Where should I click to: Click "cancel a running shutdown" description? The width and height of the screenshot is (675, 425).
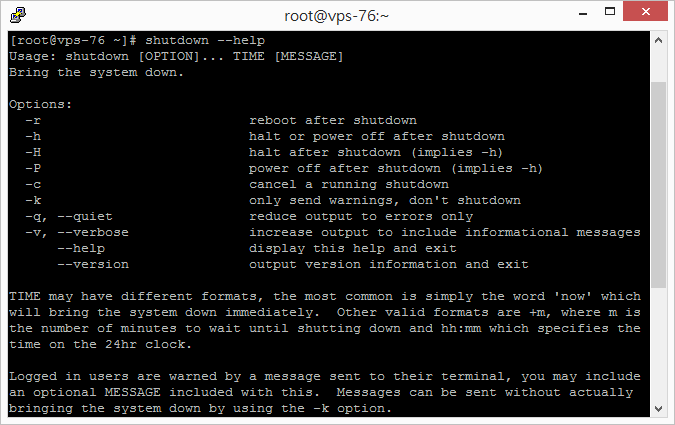coord(349,185)
